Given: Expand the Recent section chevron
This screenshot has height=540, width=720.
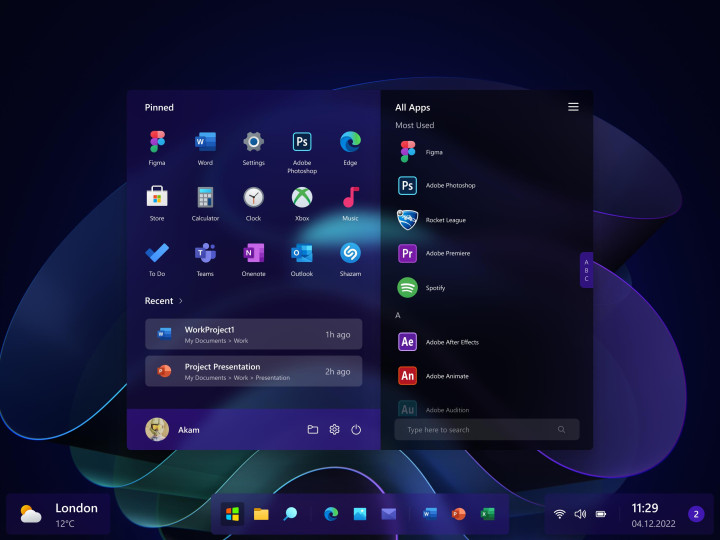Looking at the screenshot, I should click(181, 301).
